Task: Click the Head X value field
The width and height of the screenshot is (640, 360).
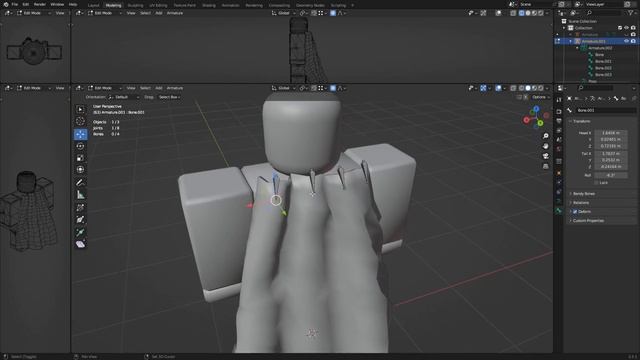Action: (x=611, y=133)
